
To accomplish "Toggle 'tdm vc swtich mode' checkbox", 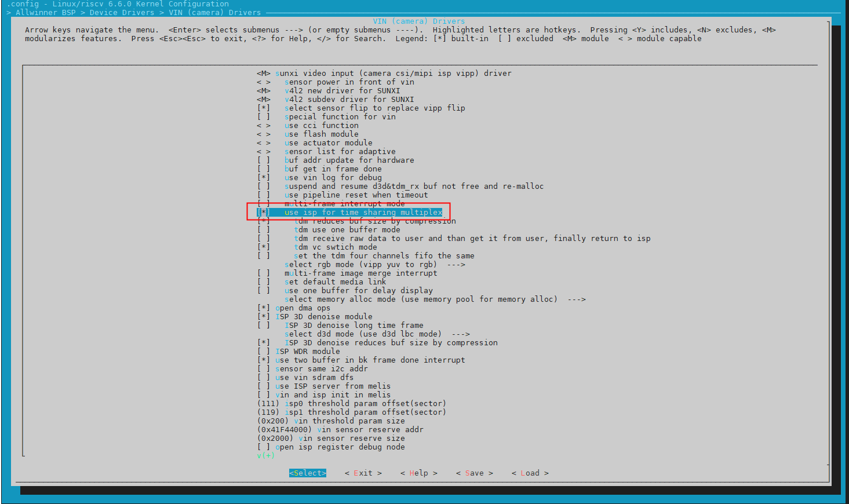I will tap(264, 247).
